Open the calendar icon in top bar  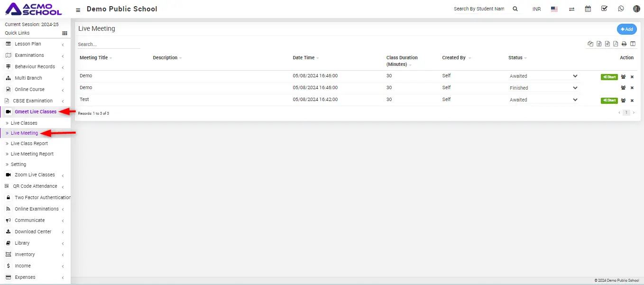pyautogui.click(x=588, y=9)
